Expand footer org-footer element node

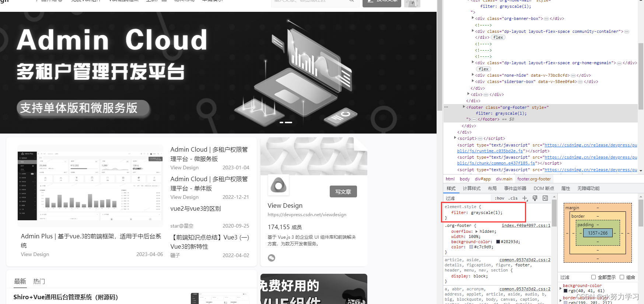tap(464, 107)
